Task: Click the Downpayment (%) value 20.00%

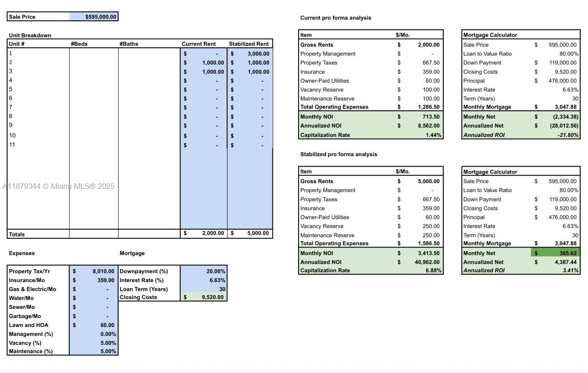Action: pyautogui.click(x=204, y=271)
